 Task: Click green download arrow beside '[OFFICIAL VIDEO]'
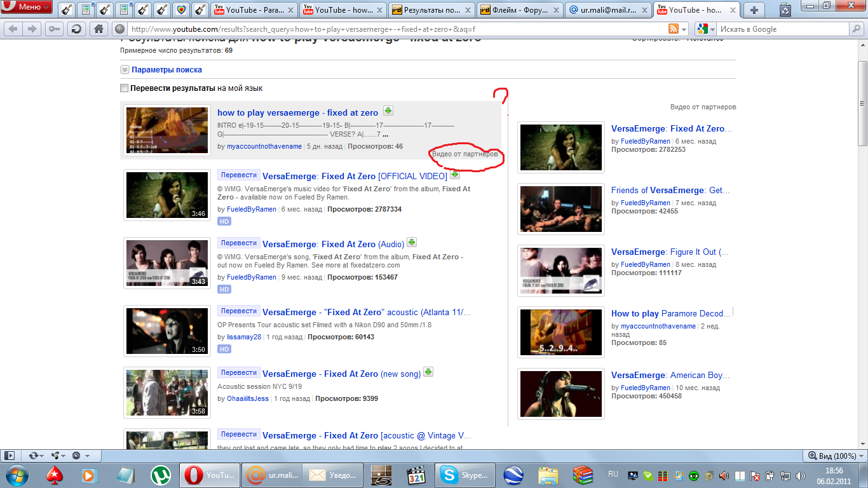455,174
